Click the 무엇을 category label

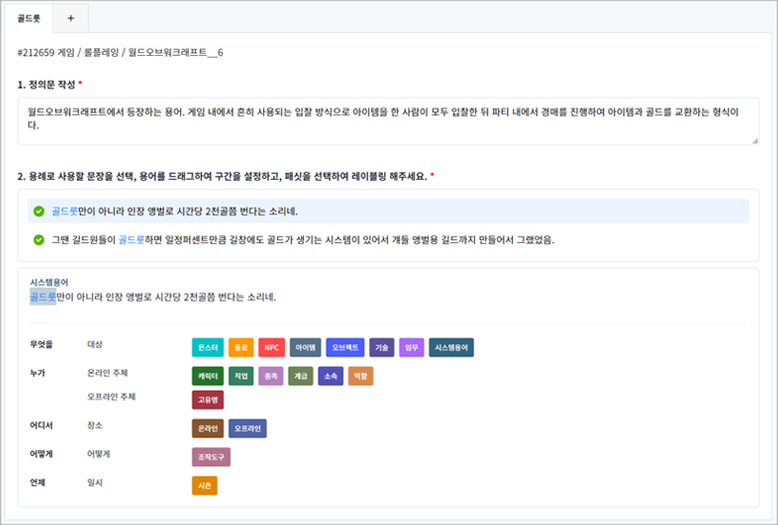pos(42,344)
